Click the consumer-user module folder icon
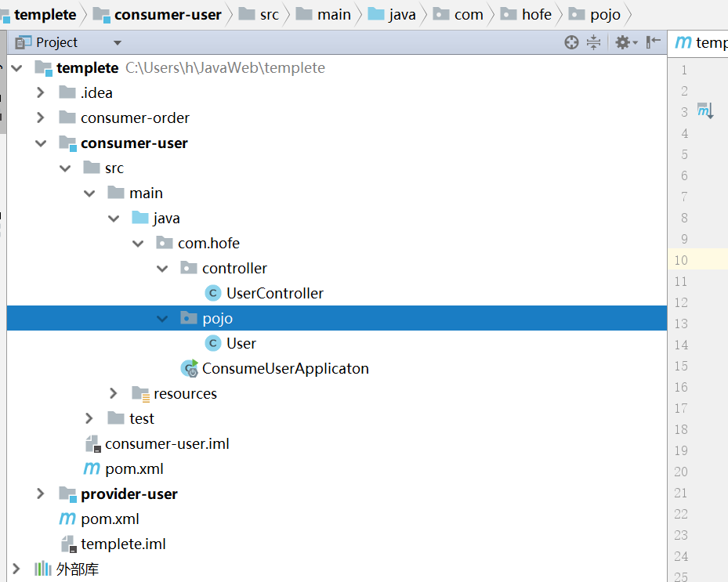The width and height of the screenshot is (728, 582). [68, 144]
